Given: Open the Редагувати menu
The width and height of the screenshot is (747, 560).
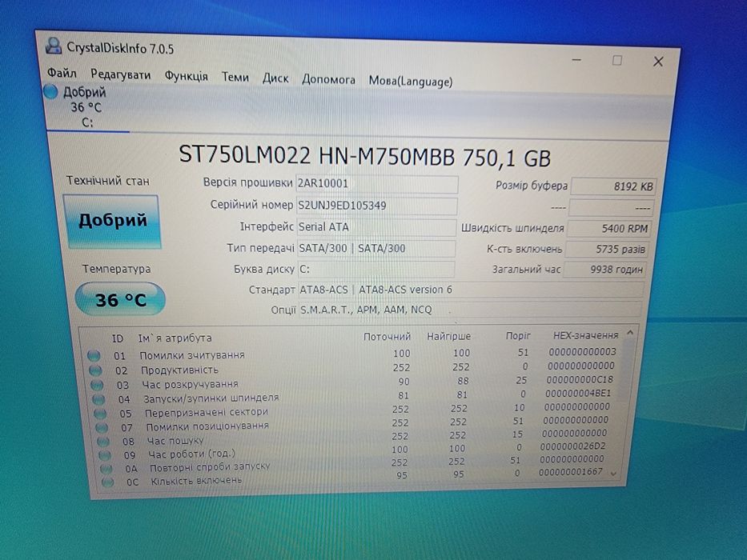Looking at the screenshot, I should click(x=121, y=74).
